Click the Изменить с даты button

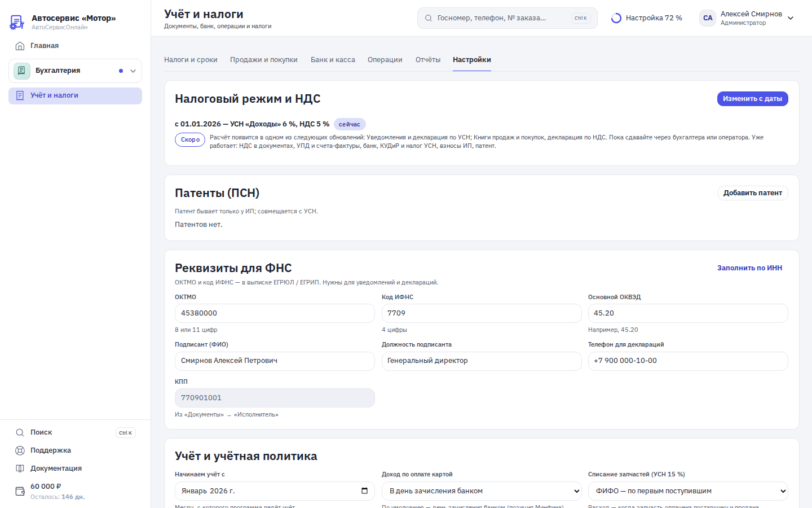click(x=752, y=99)
